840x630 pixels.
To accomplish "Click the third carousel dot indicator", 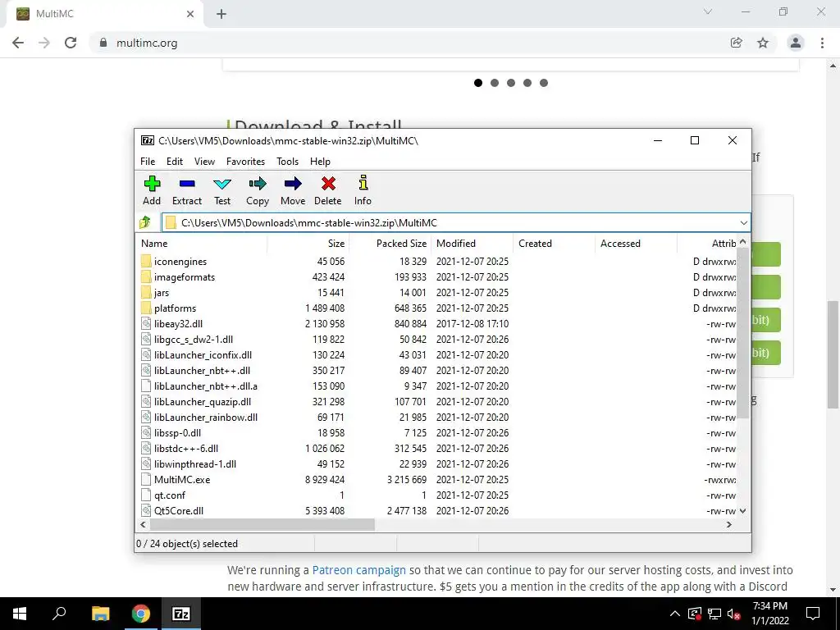I will point(511,83).
